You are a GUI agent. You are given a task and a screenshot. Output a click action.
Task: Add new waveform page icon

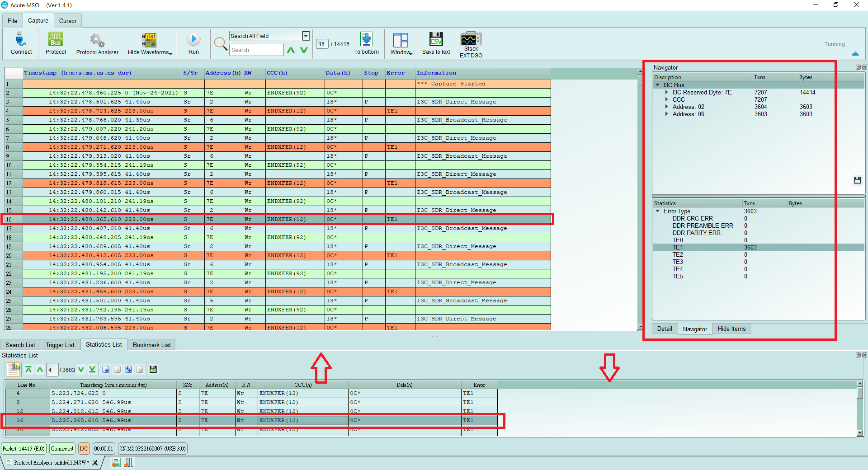click(129, 462)
